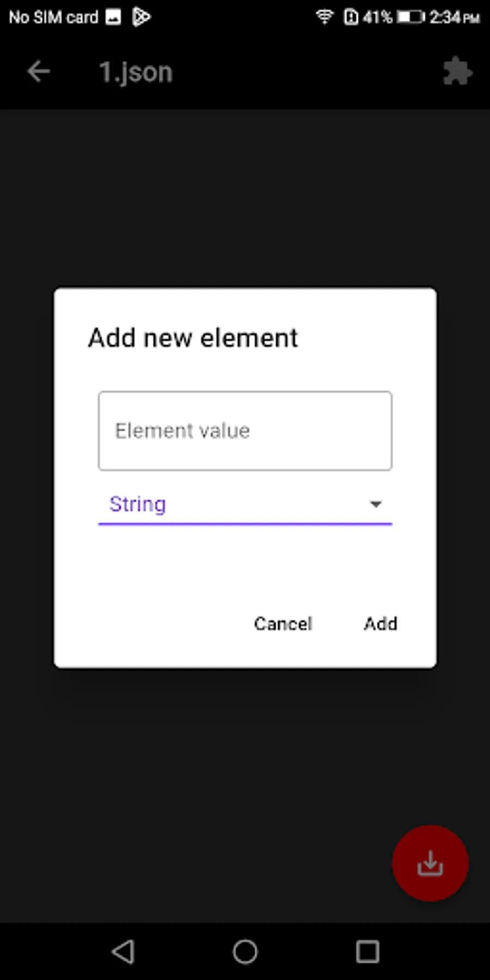Screen dimensions: 490x980
Task: Open recent apps with the square button
Action: pos(367,952)
